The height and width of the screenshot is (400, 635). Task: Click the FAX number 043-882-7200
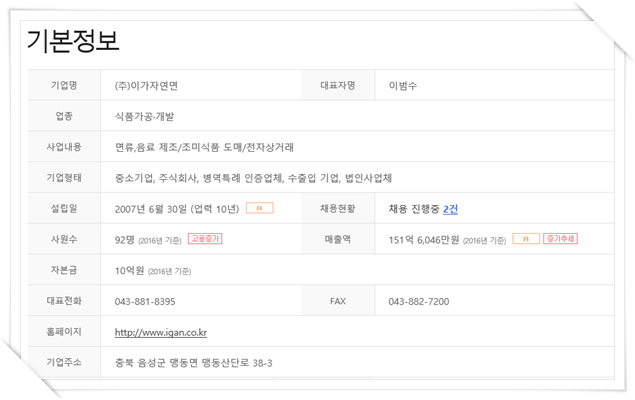coord(419,302)
